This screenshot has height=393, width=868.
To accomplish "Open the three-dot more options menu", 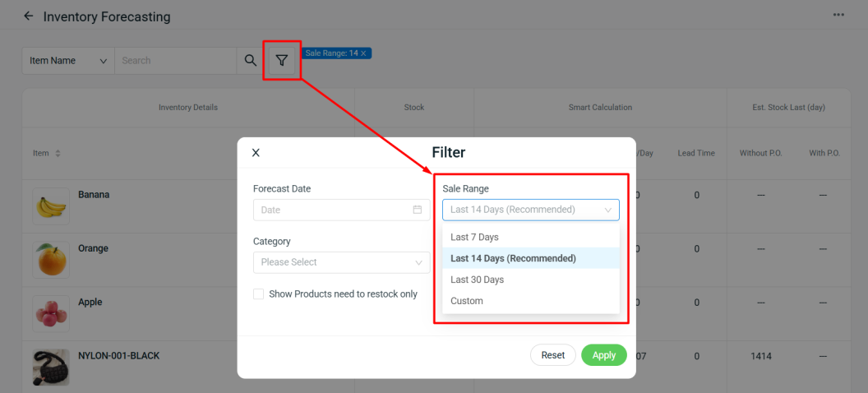I will (x=838, y=15).
